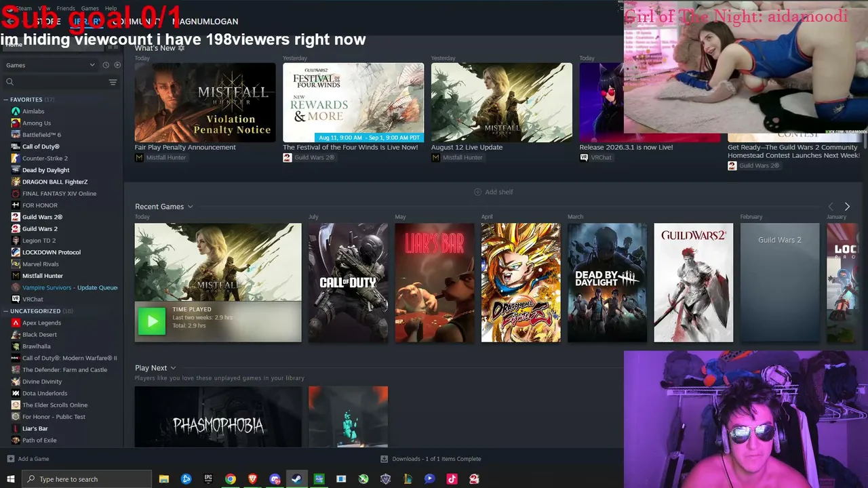Select LOCKDOWN Protocol in the sidebar
This screenshot has width=868, height=488.
pyautogui.click(x=52, y=252)
